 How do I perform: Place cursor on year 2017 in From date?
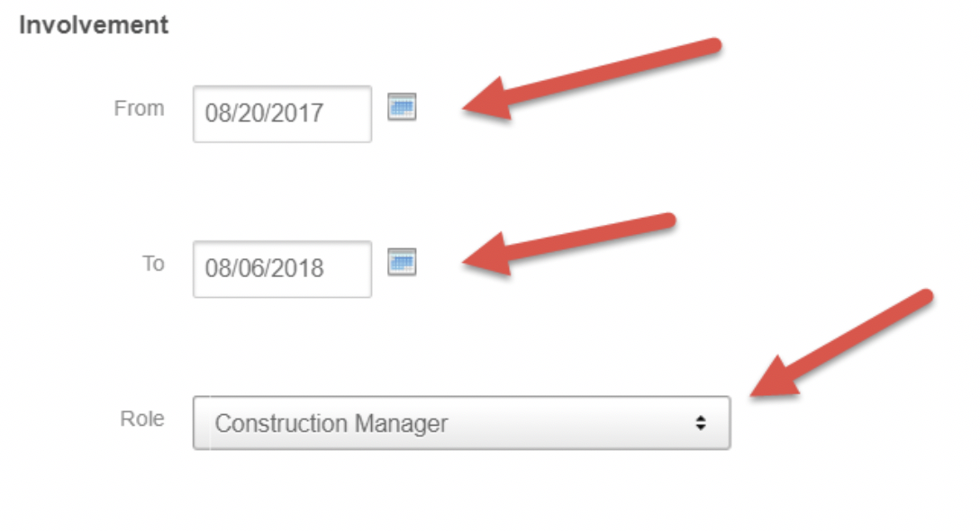click(x=303, y=114)
